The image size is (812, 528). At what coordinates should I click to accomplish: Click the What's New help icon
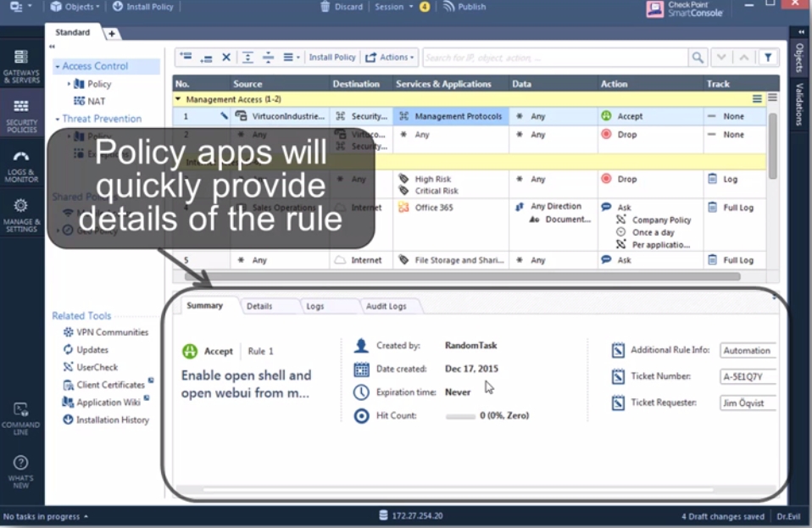coord(21,467)
